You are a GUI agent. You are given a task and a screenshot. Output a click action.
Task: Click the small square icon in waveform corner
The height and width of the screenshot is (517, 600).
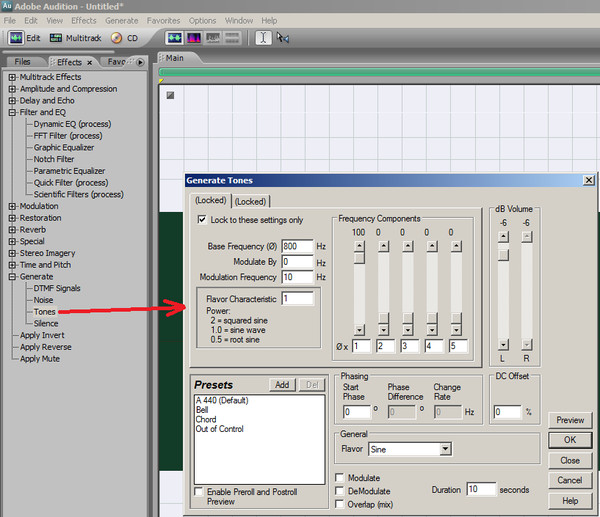(170, 95)
